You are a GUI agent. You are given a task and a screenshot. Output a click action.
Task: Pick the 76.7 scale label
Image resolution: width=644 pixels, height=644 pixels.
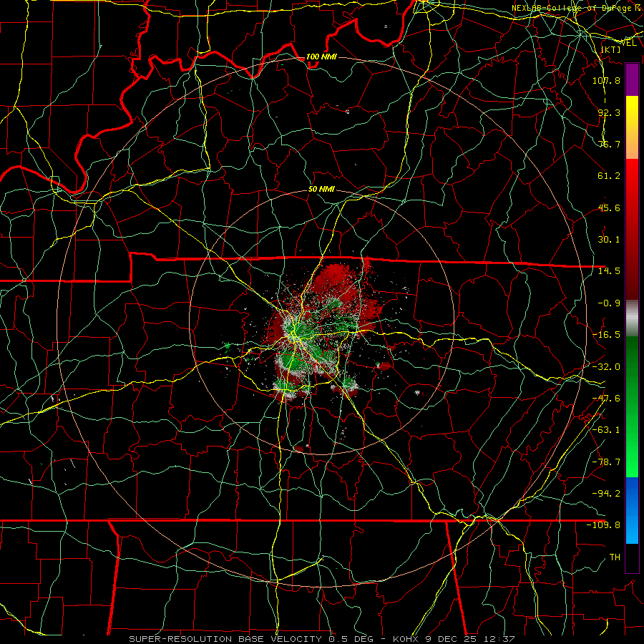tap(609, 144)
